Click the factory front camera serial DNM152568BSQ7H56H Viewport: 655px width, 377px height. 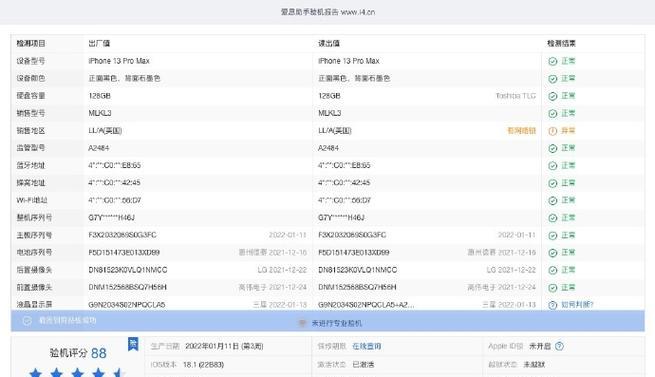(127, 288)
